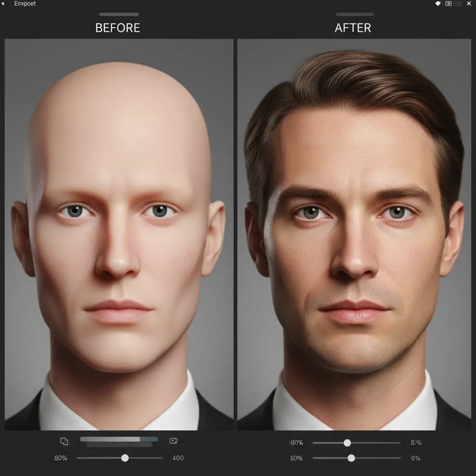Click the 0% value at the bottom right
Image resolution: width=476 pixels, height=476 pixels.
point(416,458)
